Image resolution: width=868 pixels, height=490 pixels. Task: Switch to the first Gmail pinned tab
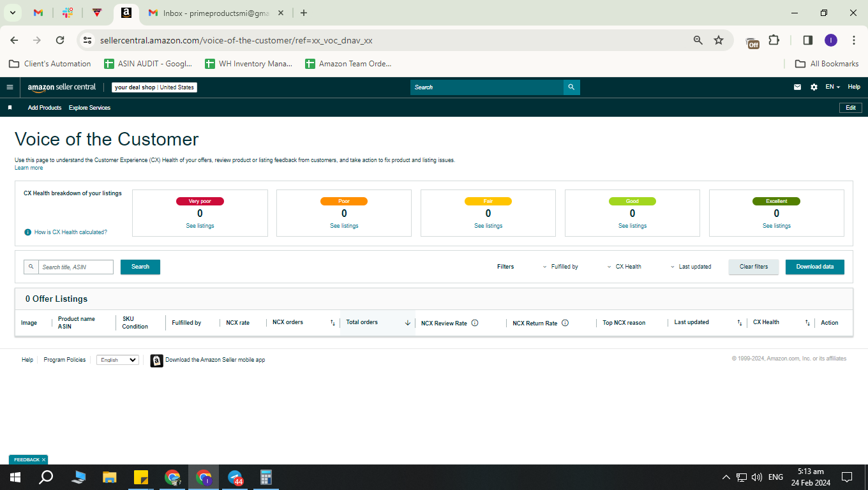38,13
